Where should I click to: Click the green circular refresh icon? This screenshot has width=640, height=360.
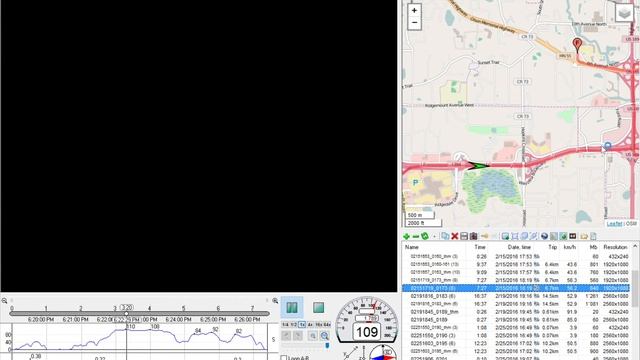[x=425, y=236]
